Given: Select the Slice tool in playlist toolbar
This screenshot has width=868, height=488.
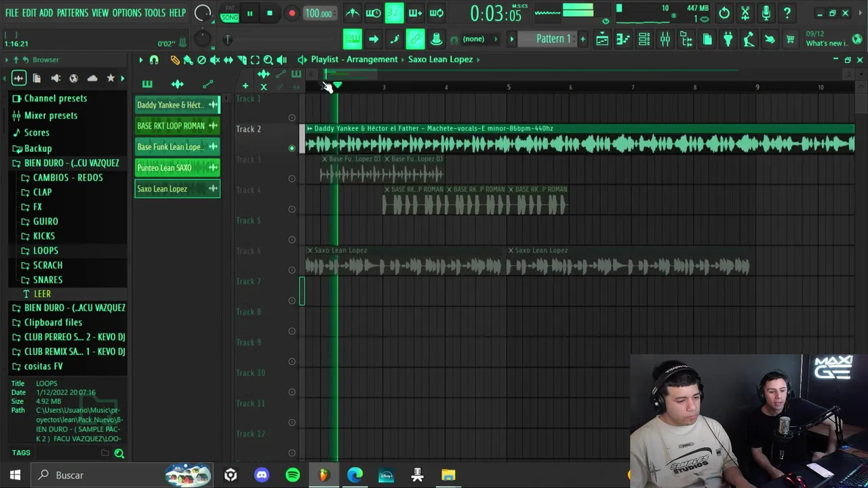Looking at the screenshot, I should pos(242,60).
